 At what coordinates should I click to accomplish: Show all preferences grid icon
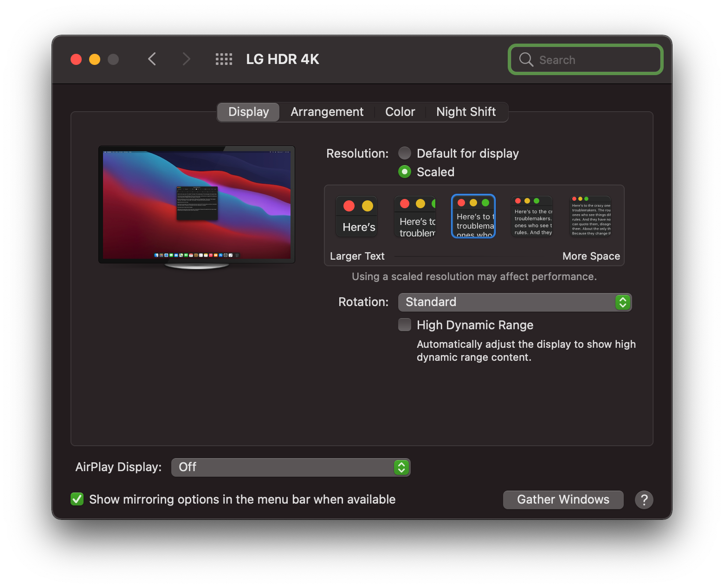(x=224, y=59)
